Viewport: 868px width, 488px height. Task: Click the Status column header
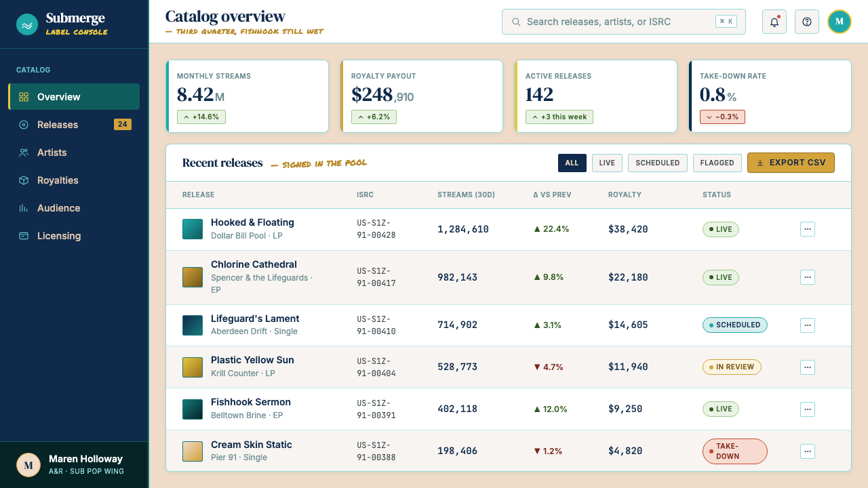coord(717,195)
